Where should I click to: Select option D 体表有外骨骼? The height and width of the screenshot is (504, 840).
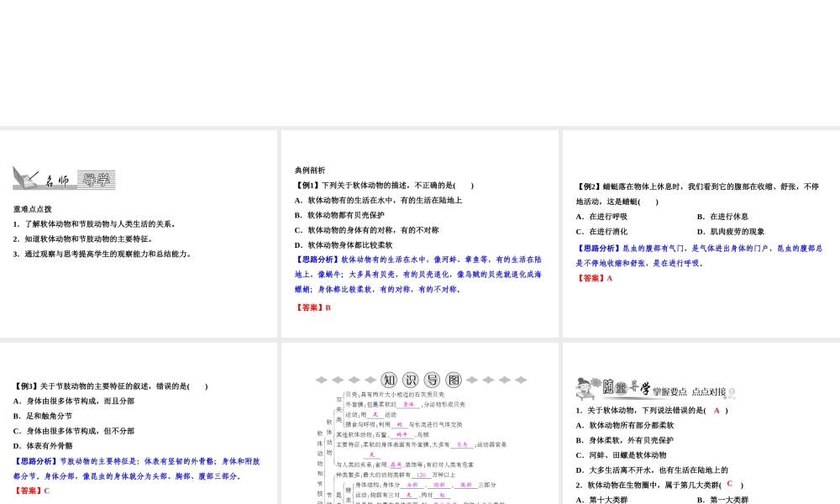click(43, 446)
